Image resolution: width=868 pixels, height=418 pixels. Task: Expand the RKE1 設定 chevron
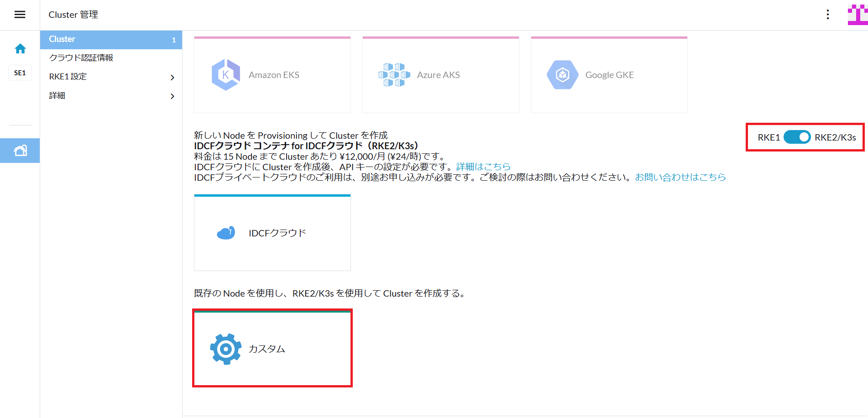pos(172,77)
